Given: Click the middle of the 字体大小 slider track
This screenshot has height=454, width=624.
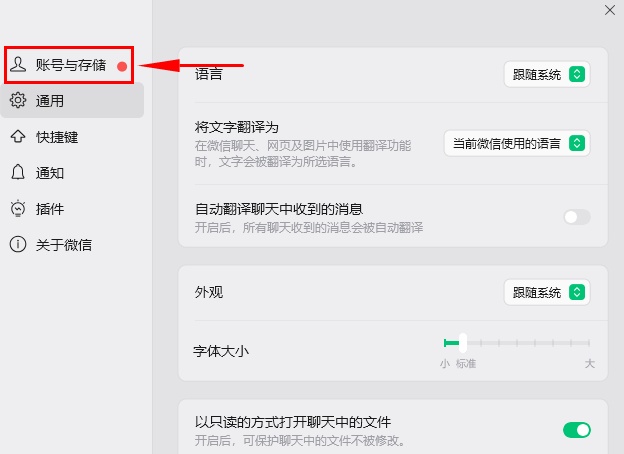Looking at the screenshot, I should pyautogui.click(x=517, y=343).
